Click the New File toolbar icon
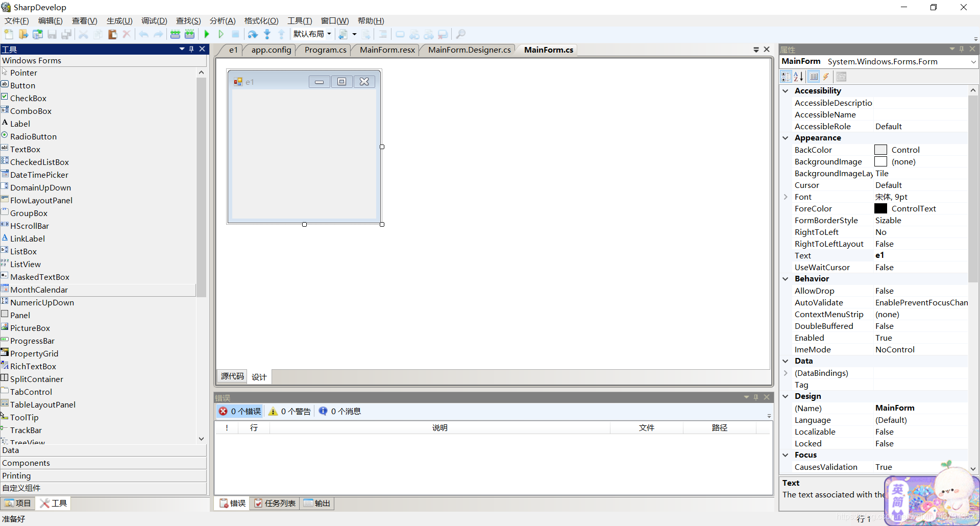The height and width of the screenshot is (526, 980). coord(9,34)
